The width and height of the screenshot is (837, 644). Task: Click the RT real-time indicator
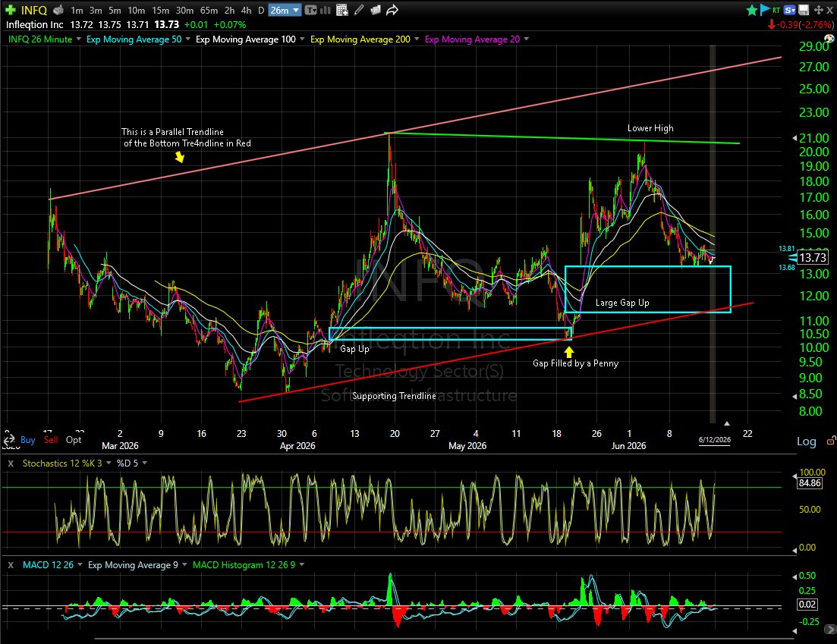pyautogui.click(x=776, y=10)
